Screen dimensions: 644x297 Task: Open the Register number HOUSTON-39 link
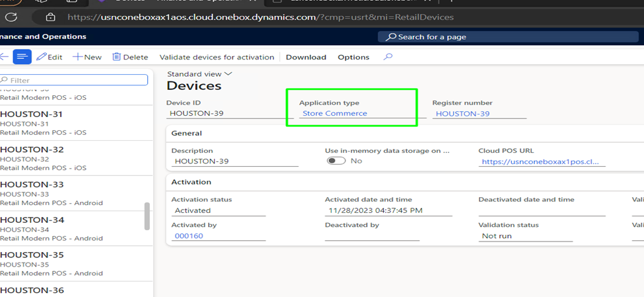click(462, 114)
